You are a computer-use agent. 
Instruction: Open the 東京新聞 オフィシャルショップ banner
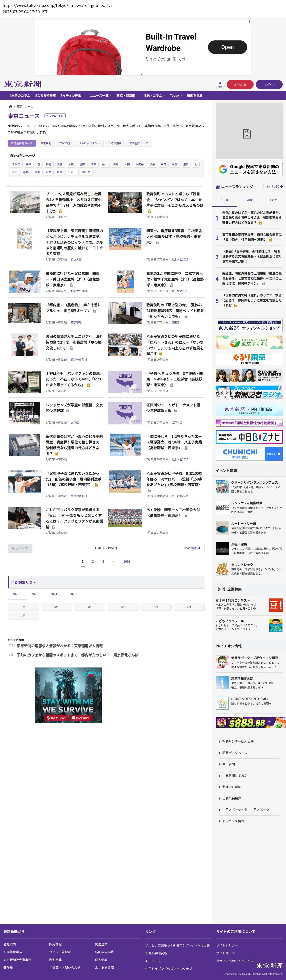click(x=249, y=325)
